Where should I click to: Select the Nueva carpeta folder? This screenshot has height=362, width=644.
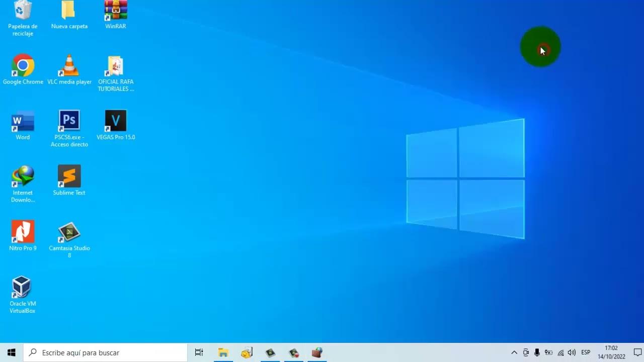point(69,15)
